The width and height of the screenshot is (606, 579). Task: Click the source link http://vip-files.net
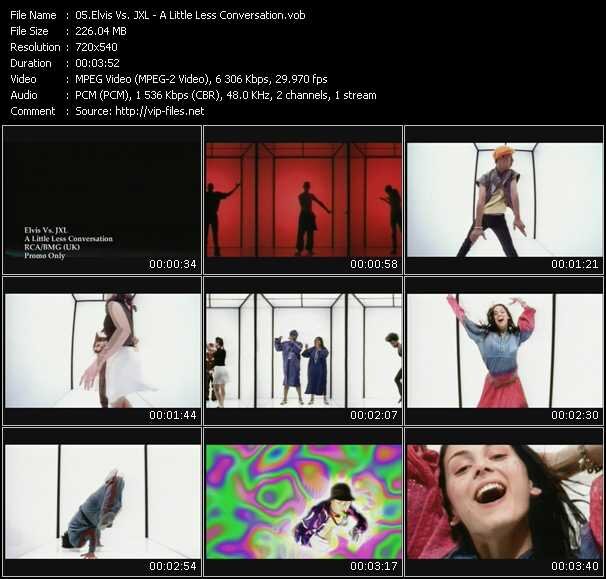coord(160,111)
